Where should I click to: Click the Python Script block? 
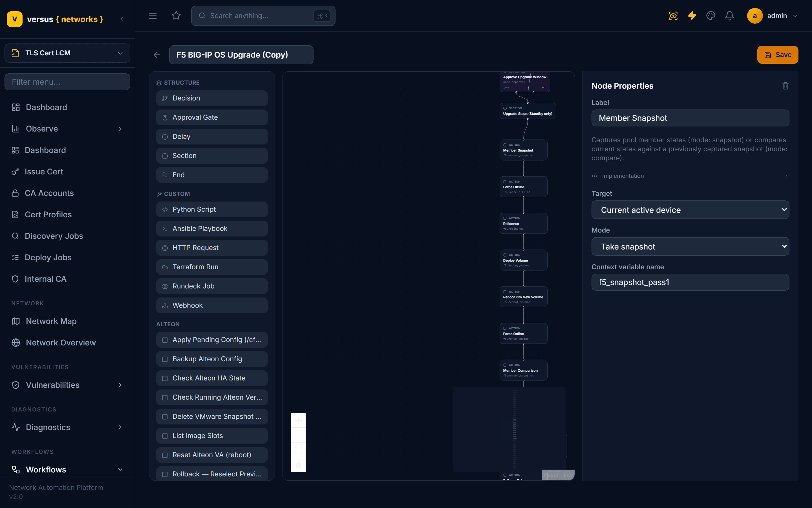tap(212, 209)
